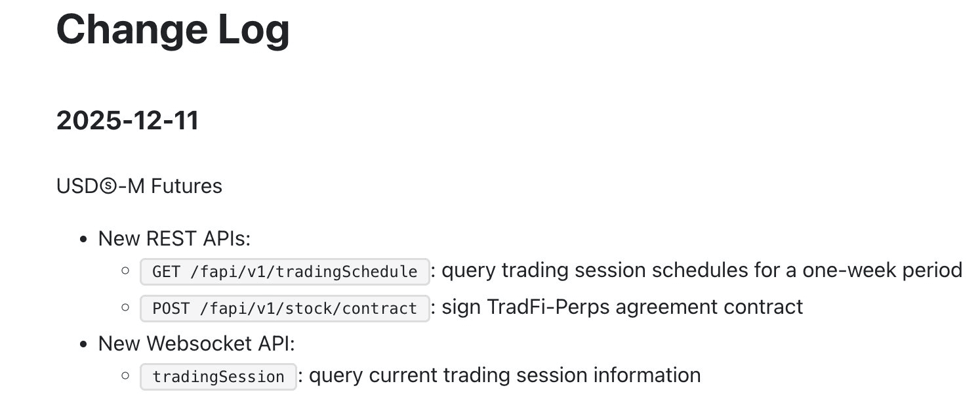Click the GET /fapi/v1/tradingSchedule code block
This screenshot has width=980, height=411.
[285, 271]
